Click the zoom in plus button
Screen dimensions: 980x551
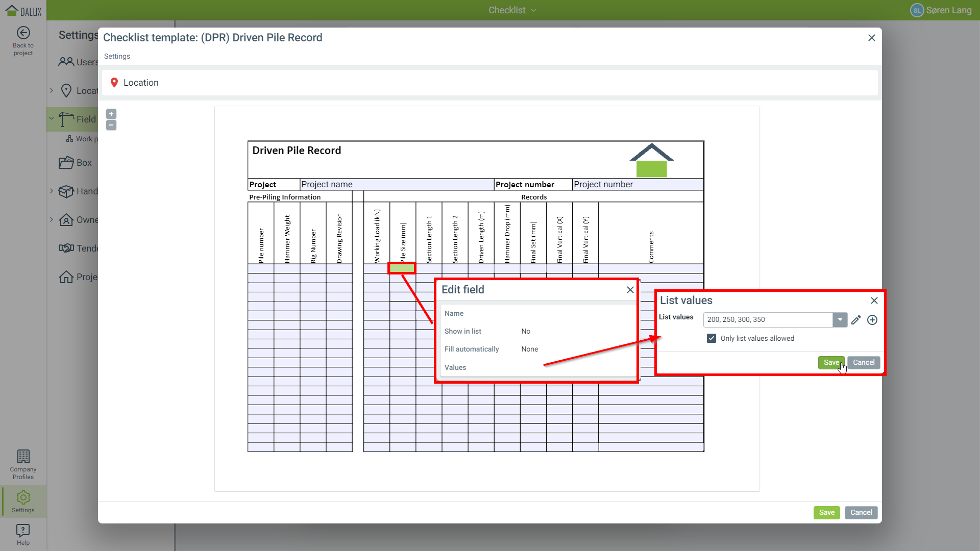(111, 114)
